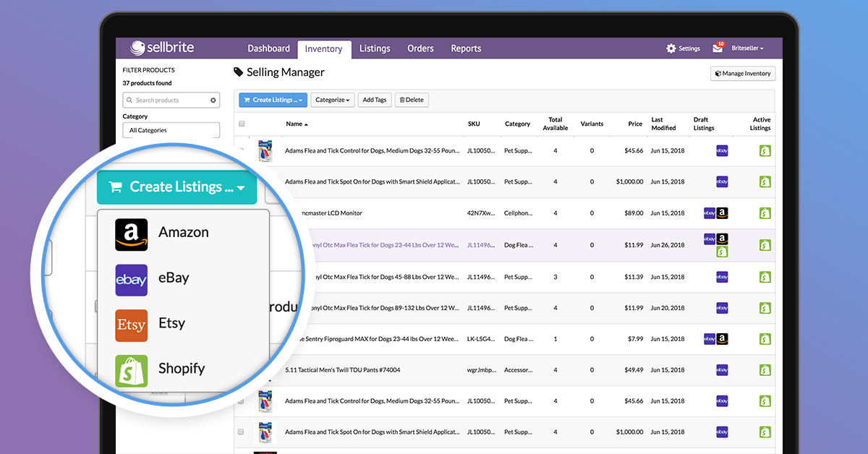Sort by the Last Modified column header
The width and height of the screenshot is (868, 454).
tap(663, 124)
